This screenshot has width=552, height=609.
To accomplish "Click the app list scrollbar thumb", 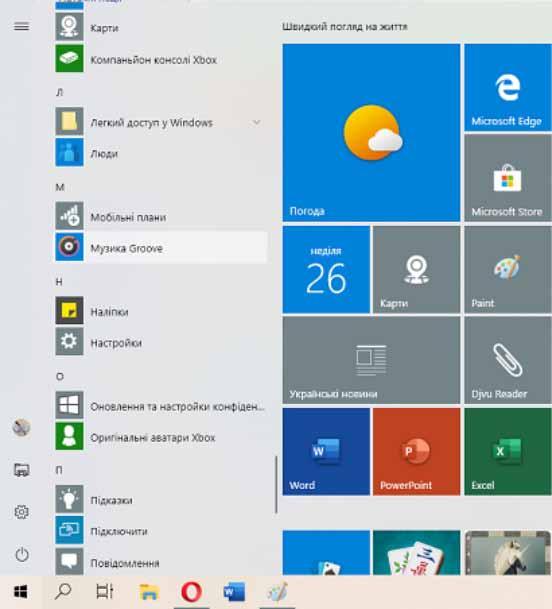I will 276,484.
